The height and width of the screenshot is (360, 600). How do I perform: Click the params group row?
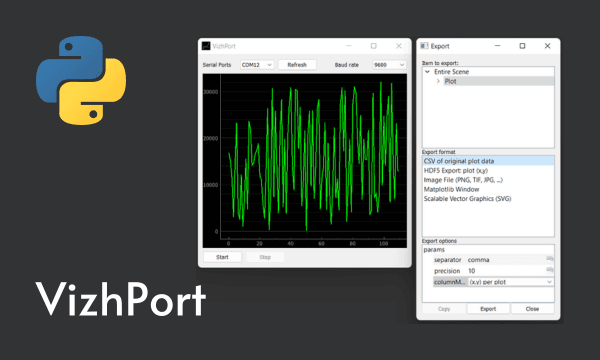click(488, 249)
